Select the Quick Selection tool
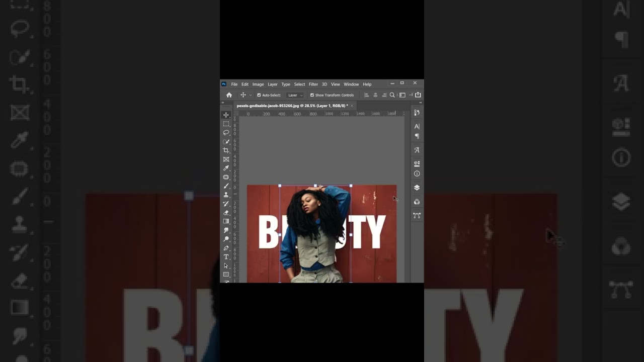This screenshot has width=644, height=362. [x=226, y=142]
